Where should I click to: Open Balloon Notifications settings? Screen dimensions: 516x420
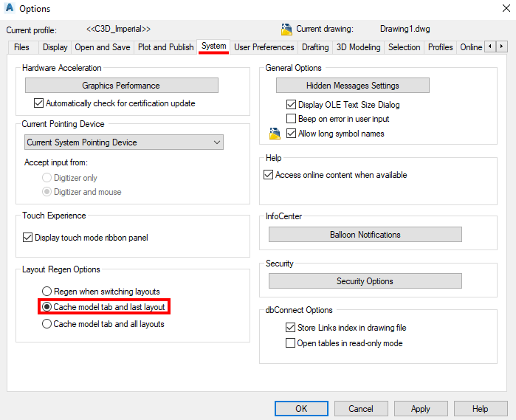365,234
